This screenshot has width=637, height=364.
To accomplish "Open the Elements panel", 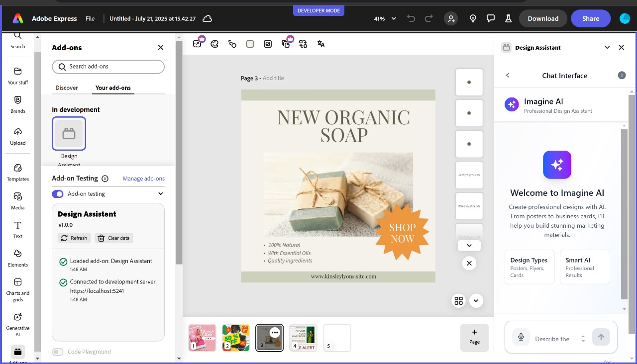I will 18,258.
